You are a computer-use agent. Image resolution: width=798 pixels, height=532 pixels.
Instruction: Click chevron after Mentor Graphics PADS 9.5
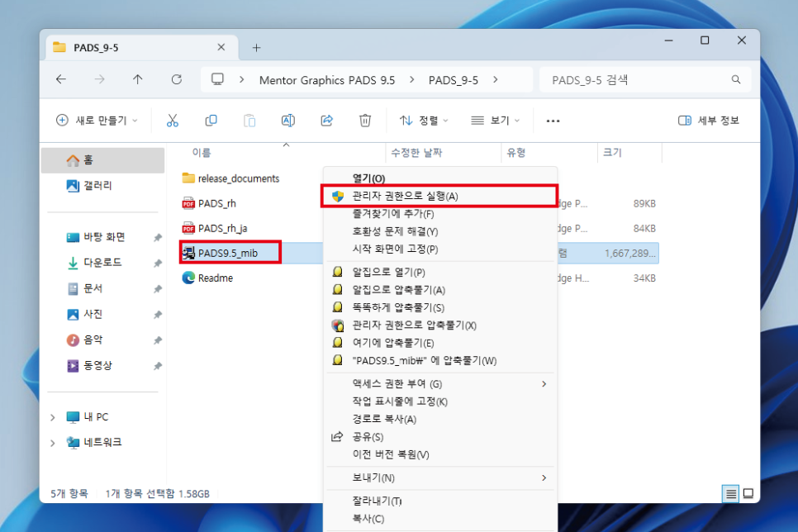coord(411,80)
